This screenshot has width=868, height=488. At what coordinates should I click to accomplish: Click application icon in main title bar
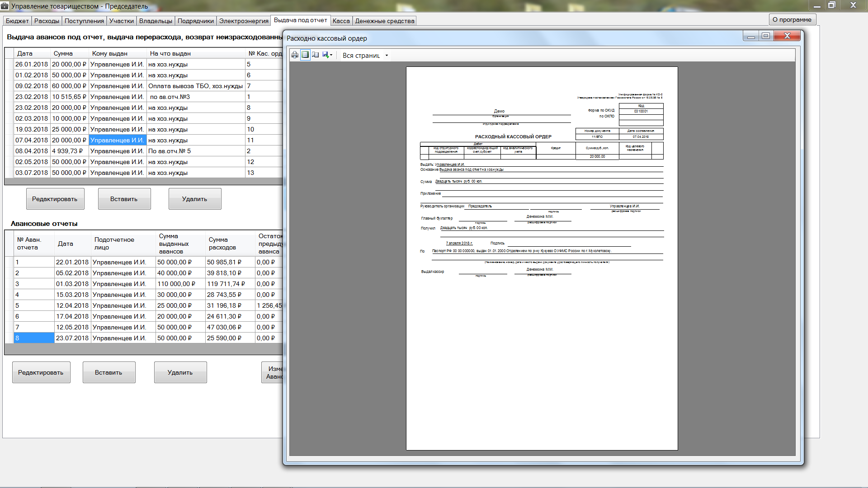click(x=5, y=6)
